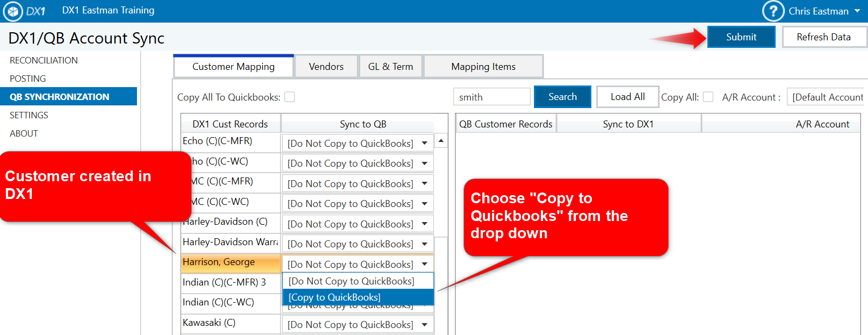This screenshot has height=335, width=868.
Task: Toggle the Copy All checkbox near Load All
Action: [x=708, y=97]
